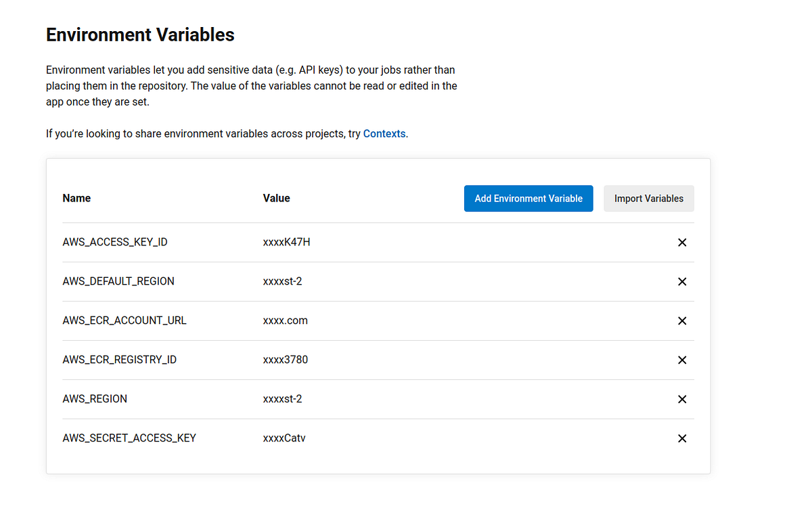Screen dimensions: 812x522
Task: Click the masked value xxxxCatv
Action: (284, 438)
